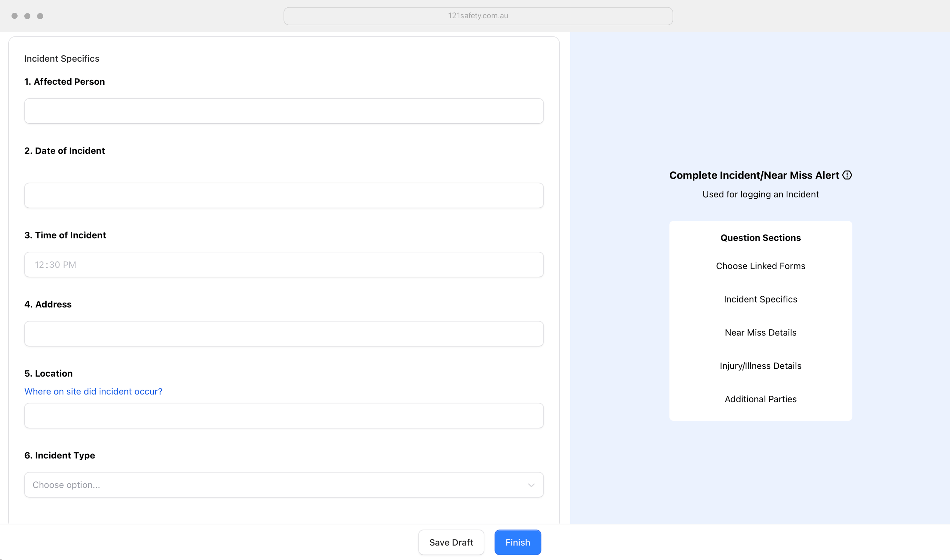The width and height of the screenshot is (950, 560).
Task: Click the browser address bar
Action: 478,16
